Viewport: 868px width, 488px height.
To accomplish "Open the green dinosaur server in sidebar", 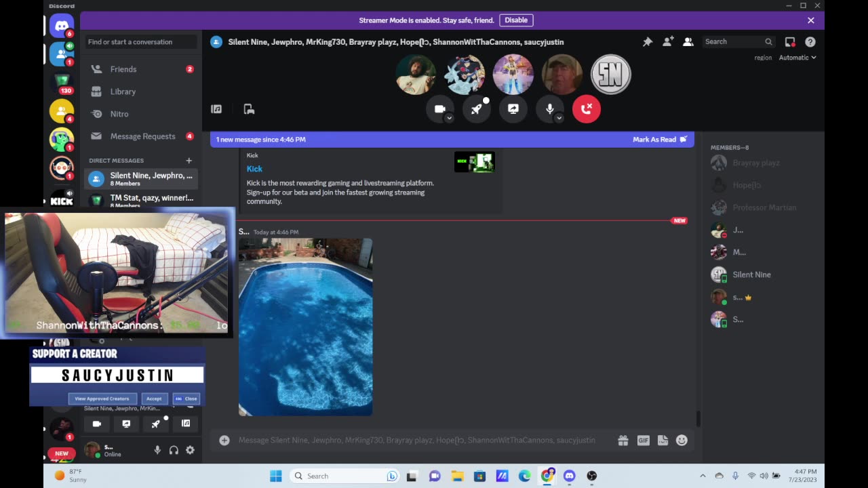I will coord(62,140).
